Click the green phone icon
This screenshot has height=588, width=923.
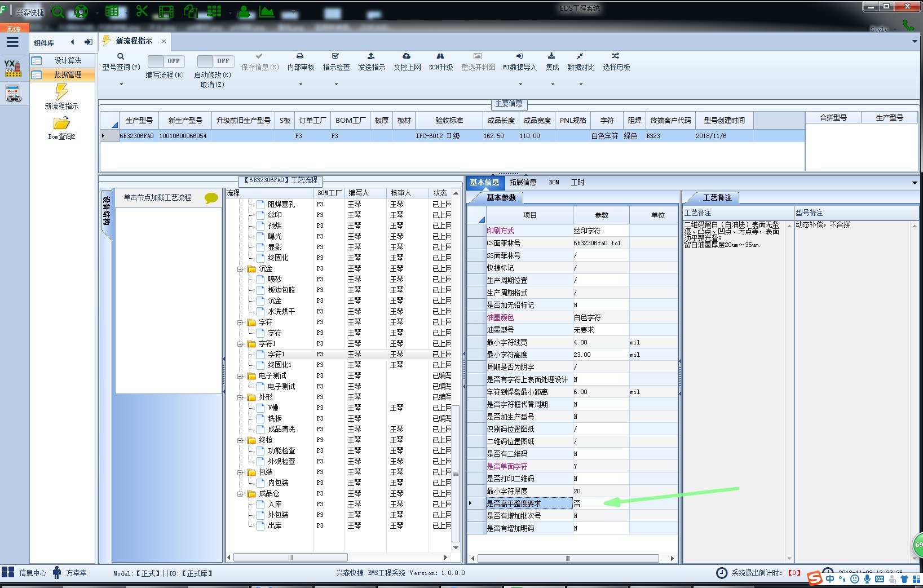[x=908, y=25]
